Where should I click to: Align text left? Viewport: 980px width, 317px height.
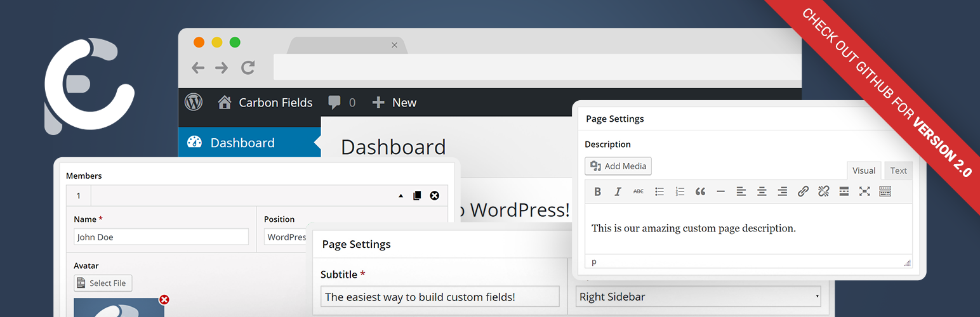pyautogui.click(x=741, y=191)
